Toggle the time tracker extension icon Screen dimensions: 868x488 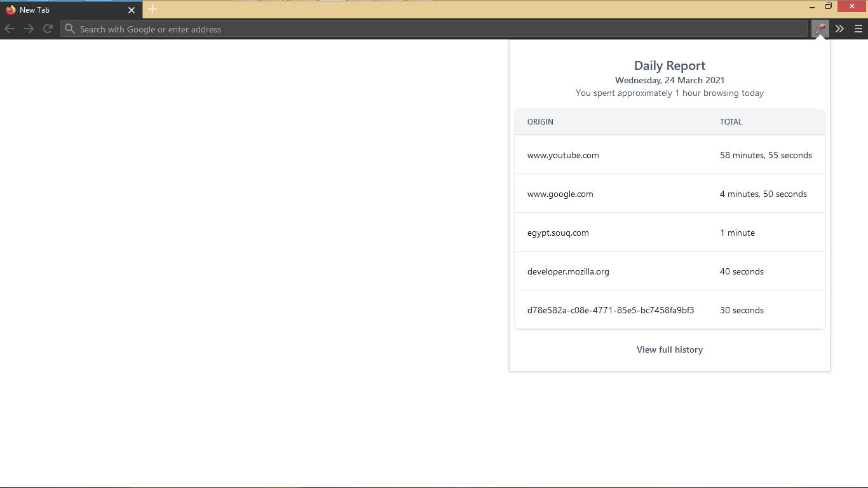[820, 29]
